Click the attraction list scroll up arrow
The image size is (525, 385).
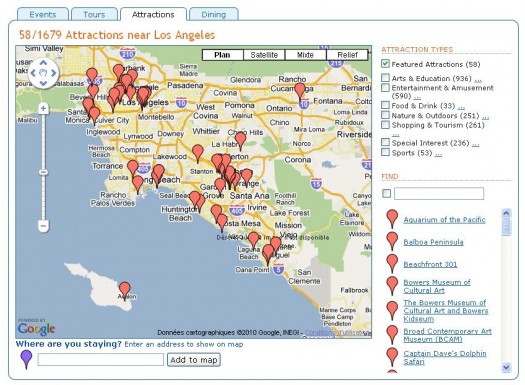[x=506, y=213]
